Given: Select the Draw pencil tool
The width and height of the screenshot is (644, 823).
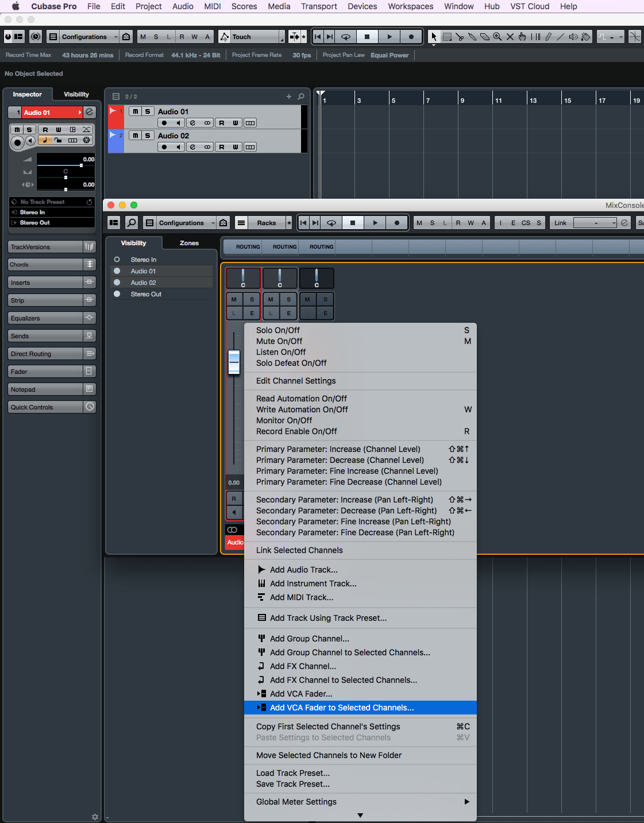Looking at the screenshot, I should point(548,37).
